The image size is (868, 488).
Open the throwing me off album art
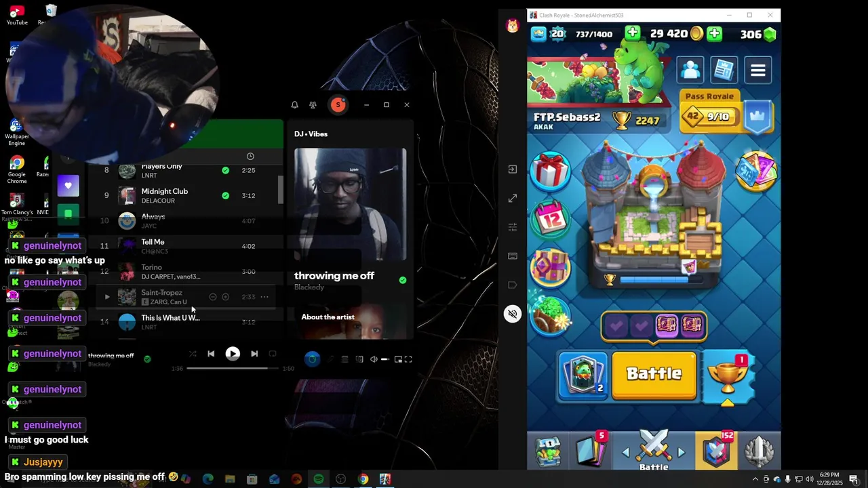[351, 204]
